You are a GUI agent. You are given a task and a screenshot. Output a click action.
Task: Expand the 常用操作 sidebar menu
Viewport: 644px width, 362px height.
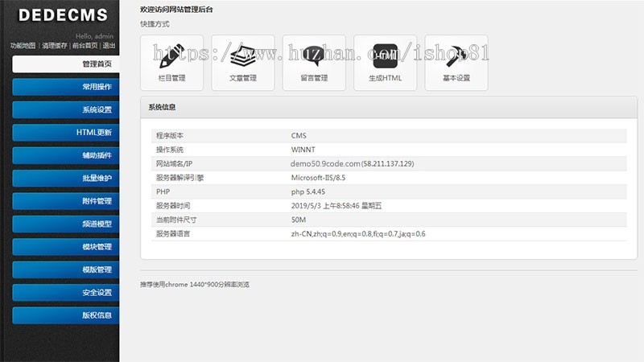click(x=66, y=87)
